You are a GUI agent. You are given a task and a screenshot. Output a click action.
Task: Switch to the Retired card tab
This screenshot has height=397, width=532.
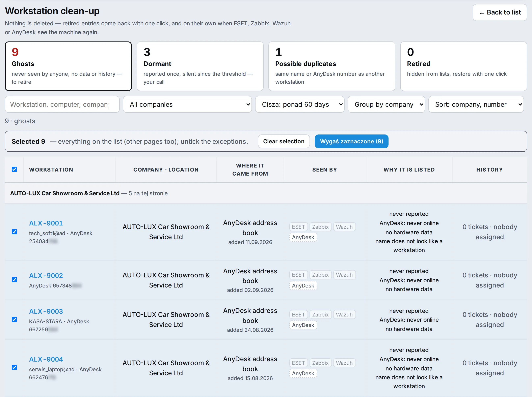[464, 66]
